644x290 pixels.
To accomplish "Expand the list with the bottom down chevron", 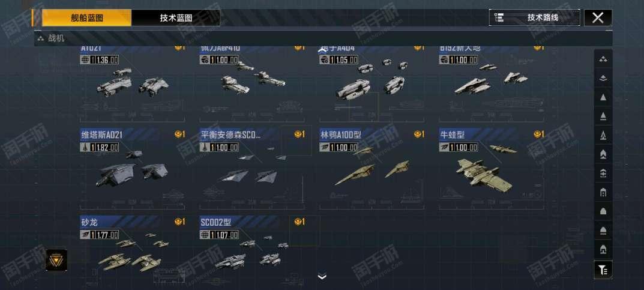I will tap(322, 276).
